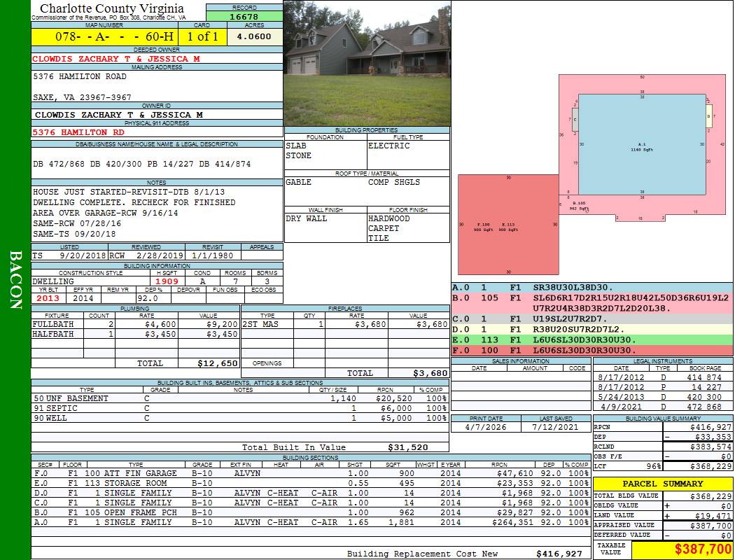Viewport: 735px width, 560px height.
Task: Select the STORAGE ROOM section row
Action: (311, 483)
